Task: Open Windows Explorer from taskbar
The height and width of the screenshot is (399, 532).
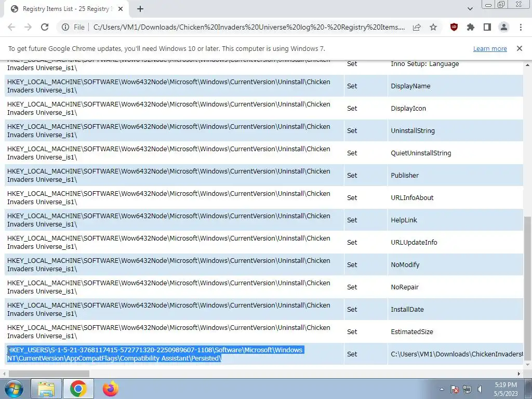Action: [46, 389]
